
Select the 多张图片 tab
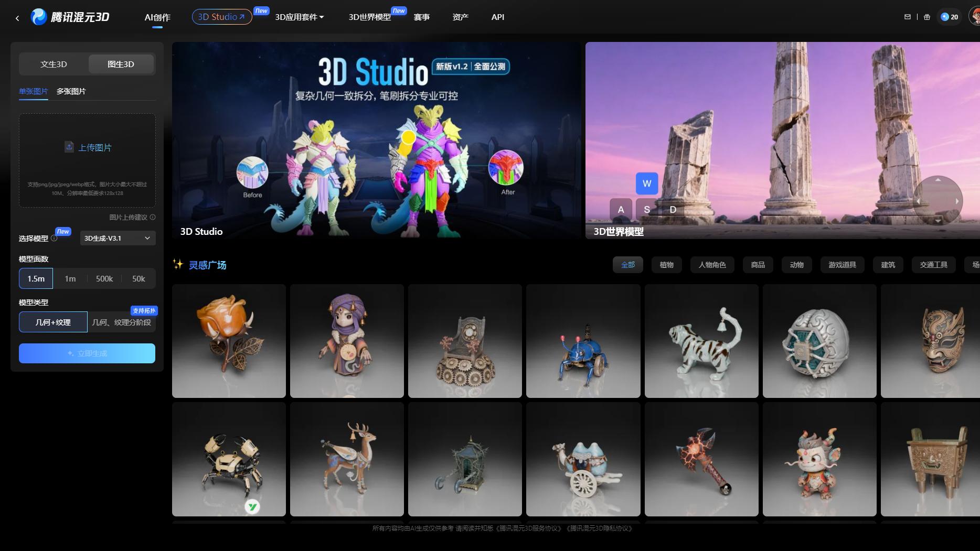71,91
